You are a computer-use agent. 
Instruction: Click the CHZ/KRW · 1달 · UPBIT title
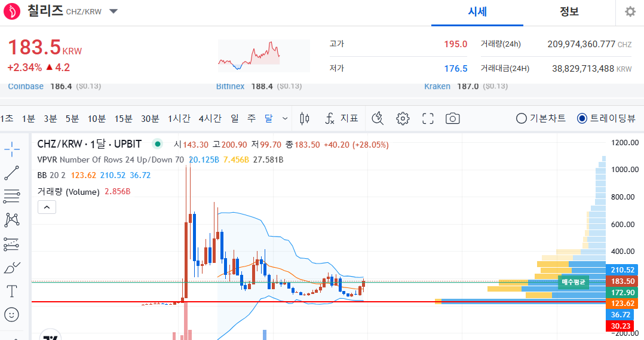coord(90,144)
